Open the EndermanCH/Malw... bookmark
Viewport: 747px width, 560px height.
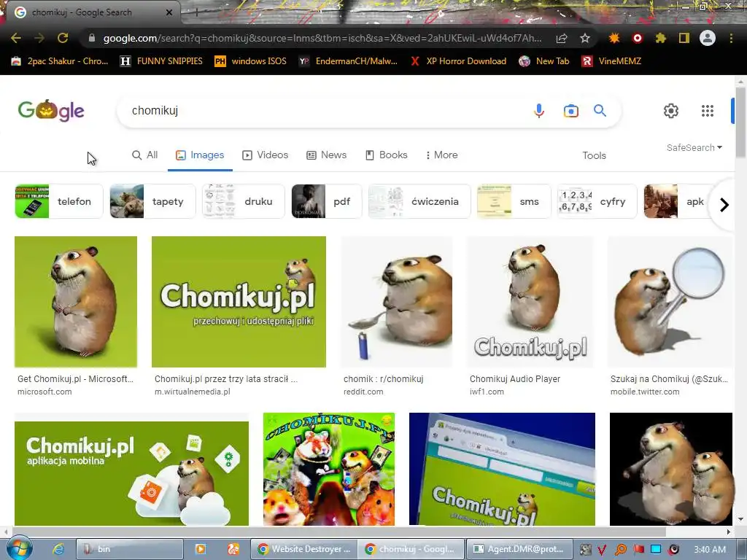348,61
